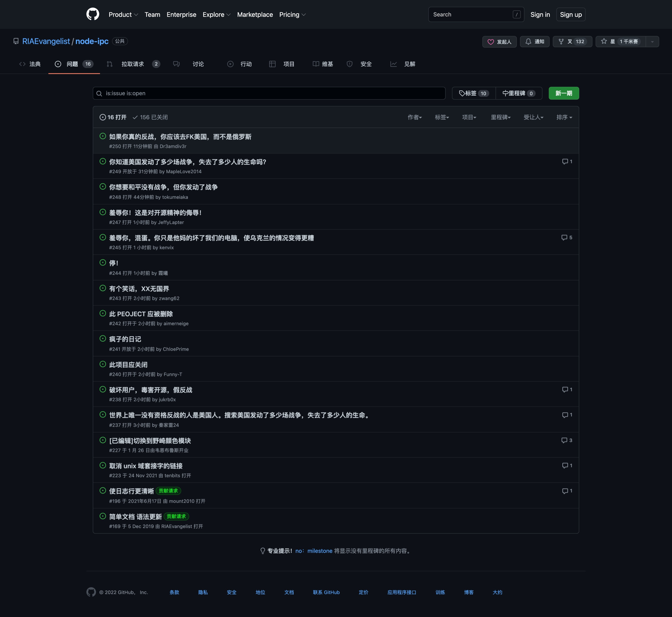This screenshot has width=672, height=617.
Task: Open the Enterprise menu item
Action: pyautogui.click(x=181, y=14)
